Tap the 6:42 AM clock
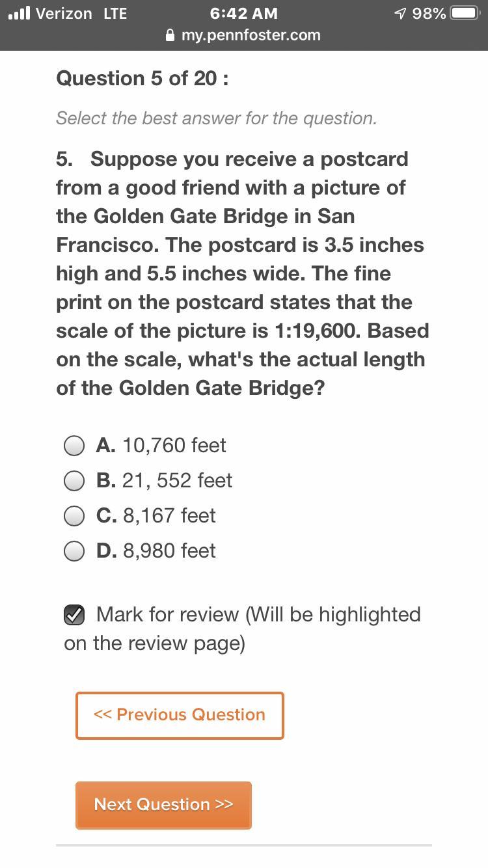This screenshot has height=868, width=488. click(244, 13)
